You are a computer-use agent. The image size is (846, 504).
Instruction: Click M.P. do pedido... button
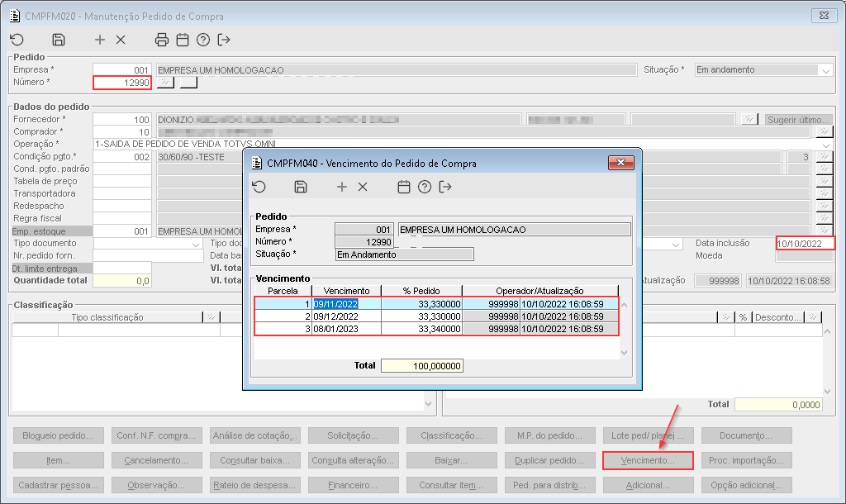tap(549, 435)
